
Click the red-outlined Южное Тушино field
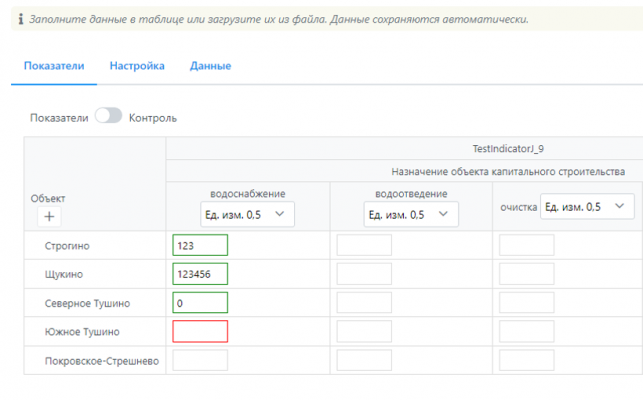click(200, 331)
